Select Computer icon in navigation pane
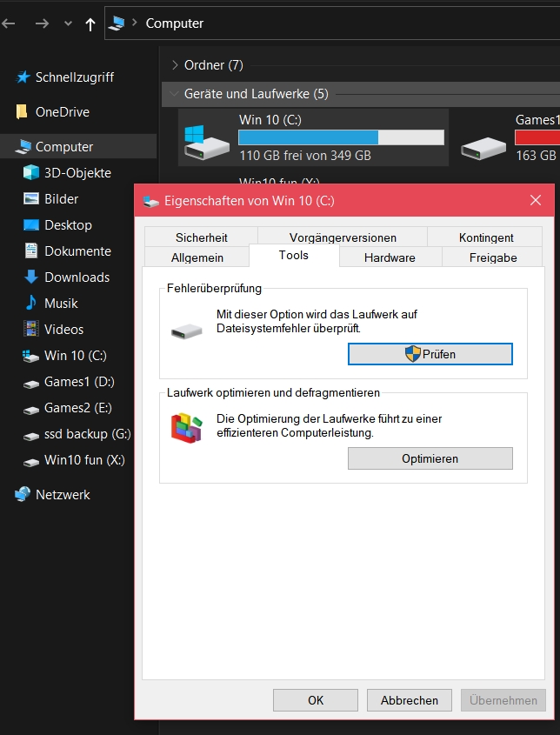This screenshot has width=560, height=735. coord(23,147)
